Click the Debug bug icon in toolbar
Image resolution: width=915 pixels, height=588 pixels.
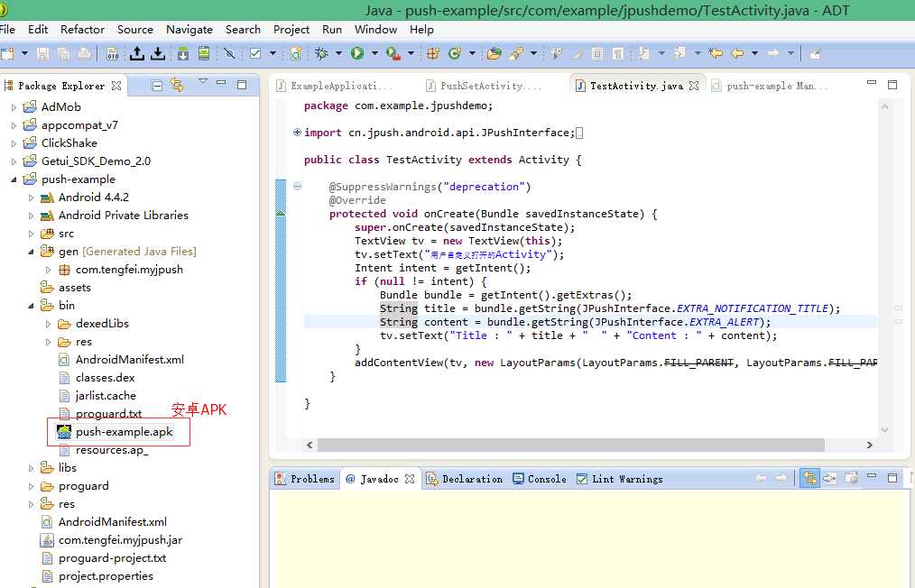(321, 54)
